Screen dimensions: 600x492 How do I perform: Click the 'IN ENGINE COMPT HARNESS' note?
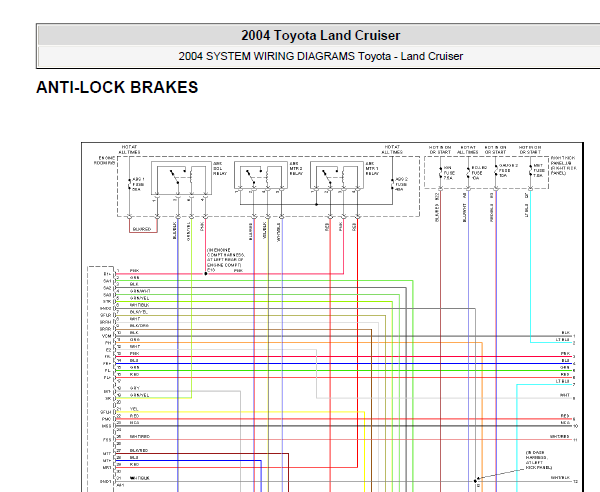pyautogui.click(x=226, y=257)
